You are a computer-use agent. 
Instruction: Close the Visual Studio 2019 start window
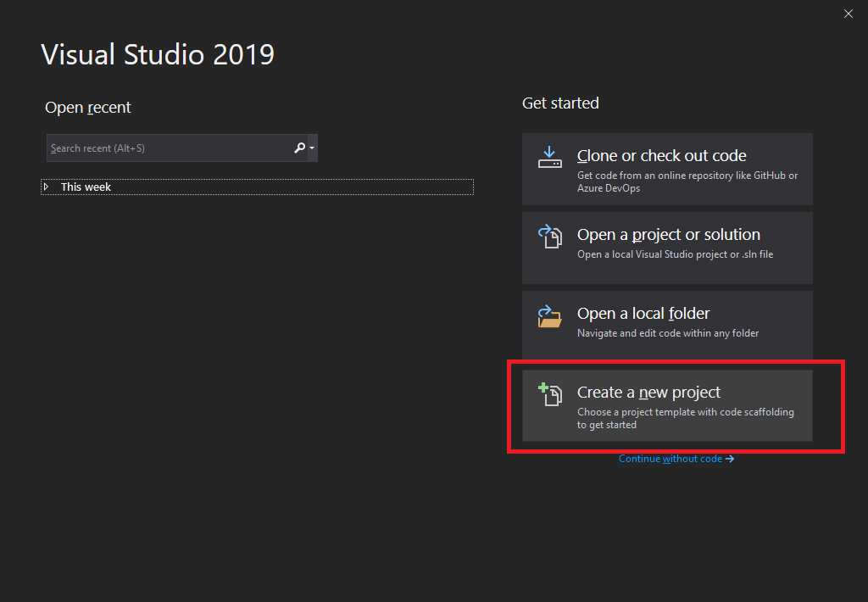click(848, 14)
